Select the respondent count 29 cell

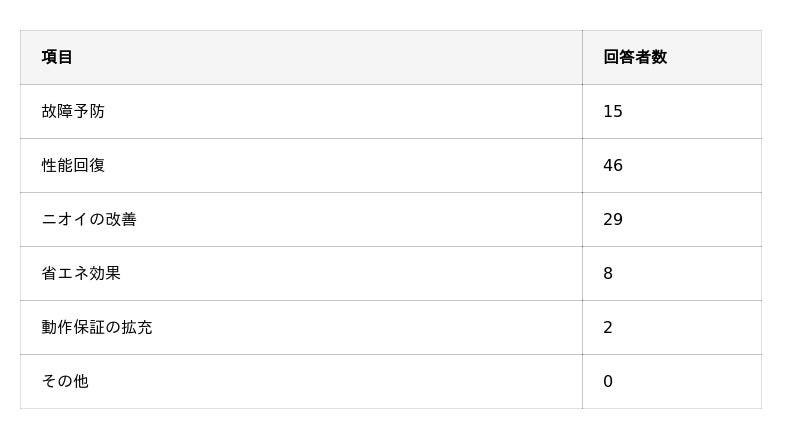pos(613,219)
